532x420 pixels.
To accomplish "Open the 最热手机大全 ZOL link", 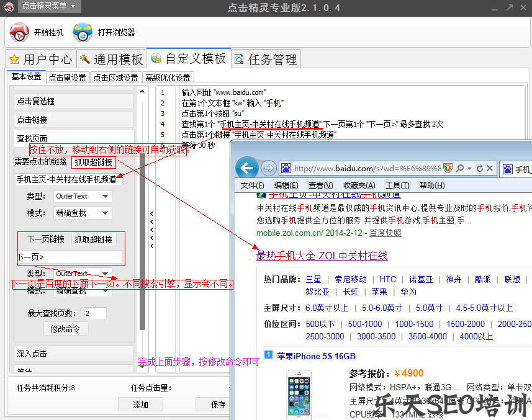I will 322,256.
